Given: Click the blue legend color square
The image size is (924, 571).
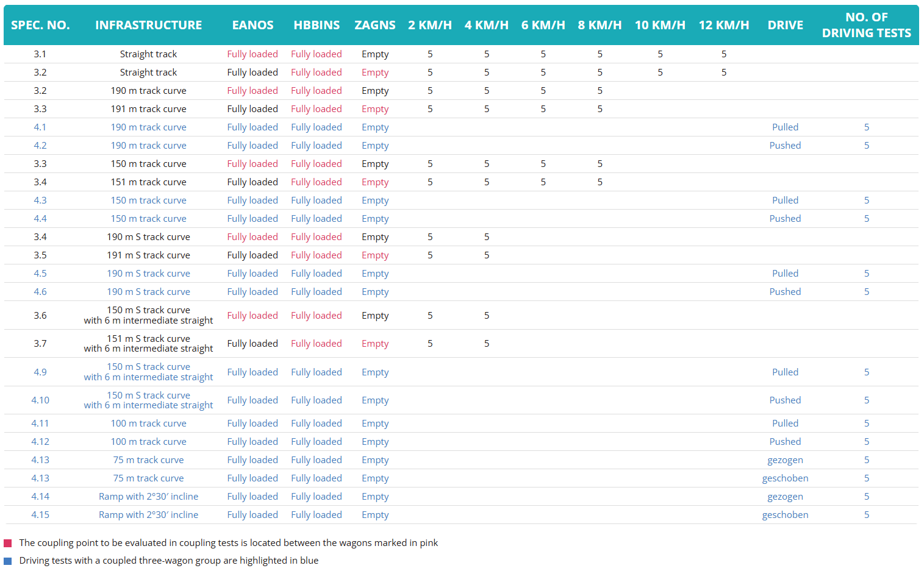Looking at the screenshot, I should pyautogui.click(x=8, y=561).
